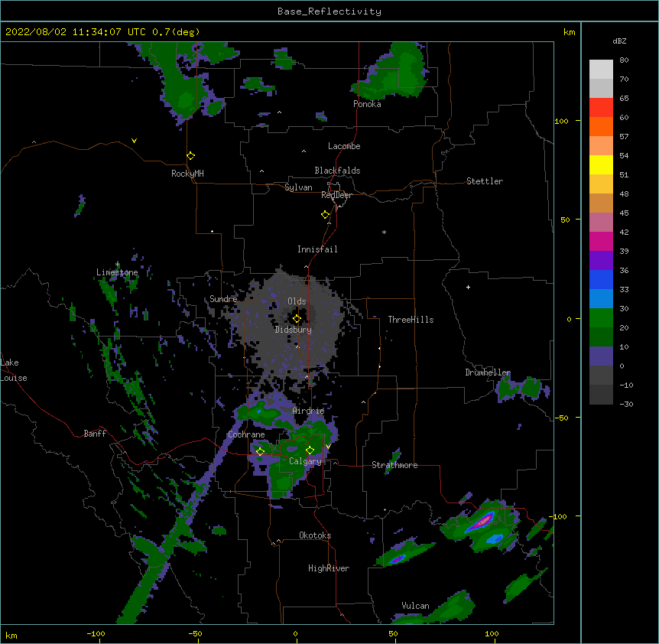Click the Blackfalds city label
This screenshot has width=659, height=644.
(x=337, y=171)
